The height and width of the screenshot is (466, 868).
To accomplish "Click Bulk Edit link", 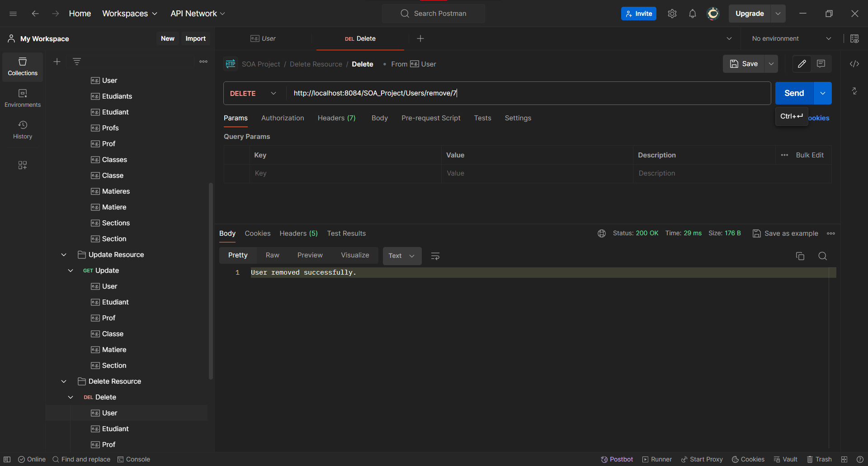I will click(810, 155).
